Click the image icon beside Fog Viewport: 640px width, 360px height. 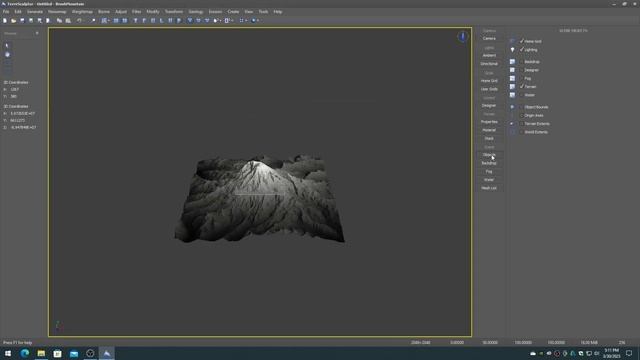click(x=512, y=78)
